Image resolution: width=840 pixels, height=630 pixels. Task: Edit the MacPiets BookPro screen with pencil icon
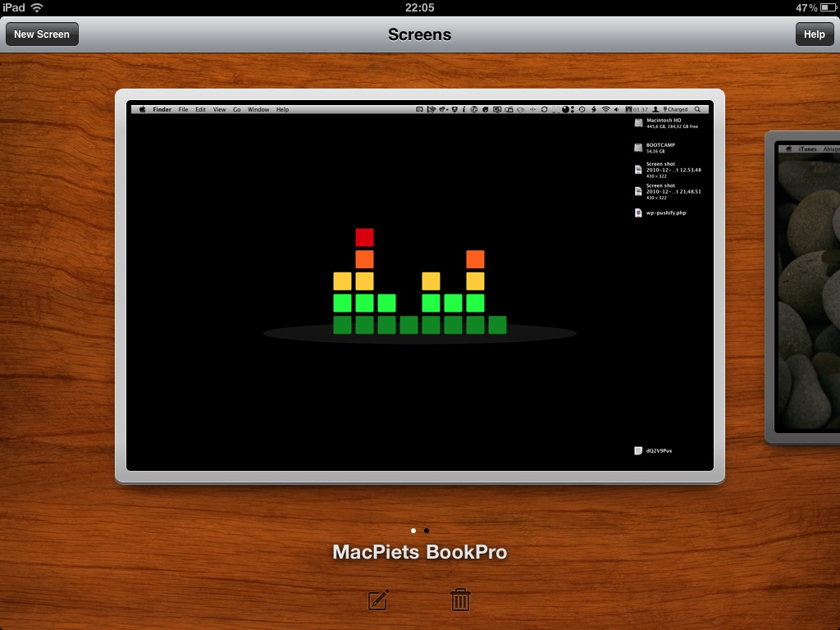378,600
